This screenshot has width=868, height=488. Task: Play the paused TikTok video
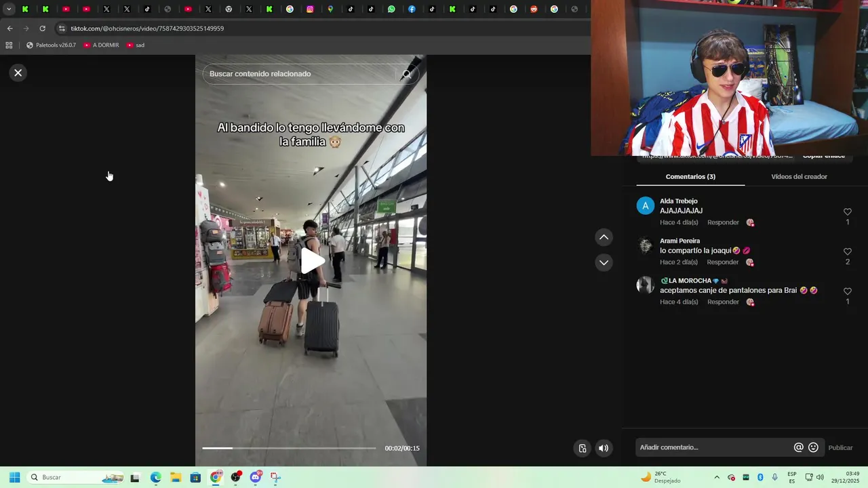(311, 261)
